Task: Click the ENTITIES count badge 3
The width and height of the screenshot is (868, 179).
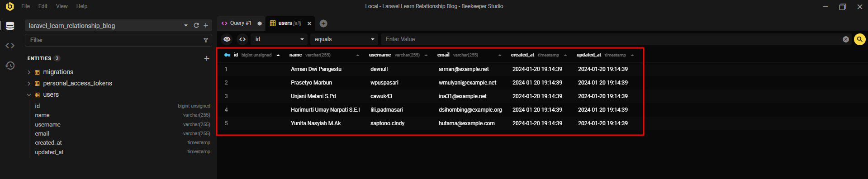Action: [x=57, y=58]
